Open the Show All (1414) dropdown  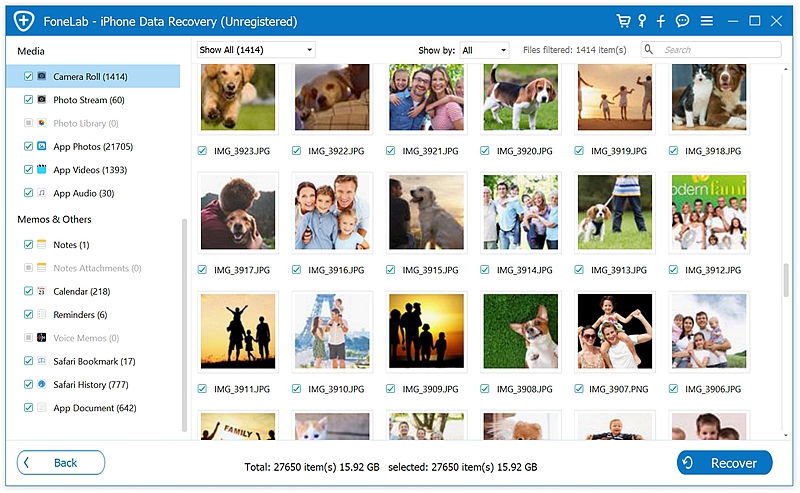pyautogui.click(x=256, y=50)
